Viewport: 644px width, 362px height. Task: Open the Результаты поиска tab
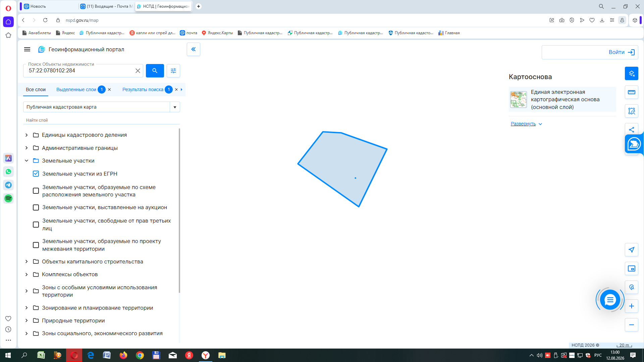(x=143, y=89)
